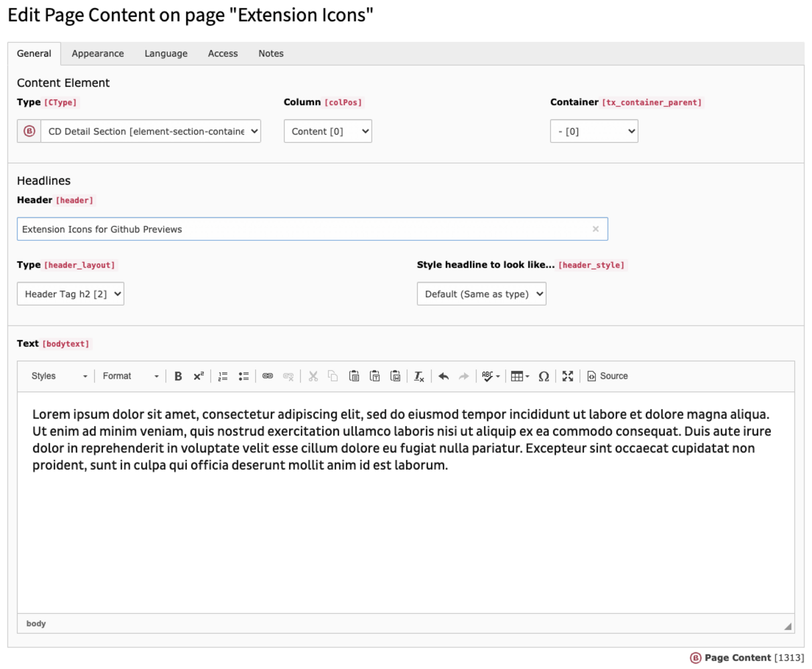Toggle bold formatting in the text editor
The height and width of the screenshot is (669, 812).
point(178,376)
